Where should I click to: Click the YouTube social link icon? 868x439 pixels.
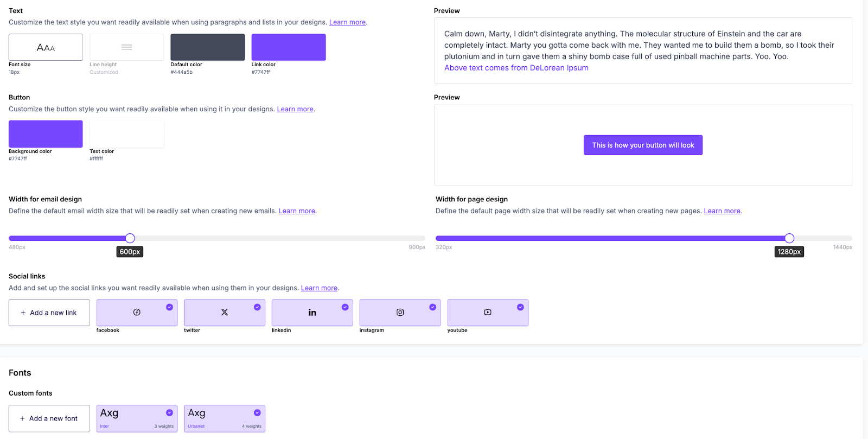point(488,313)
